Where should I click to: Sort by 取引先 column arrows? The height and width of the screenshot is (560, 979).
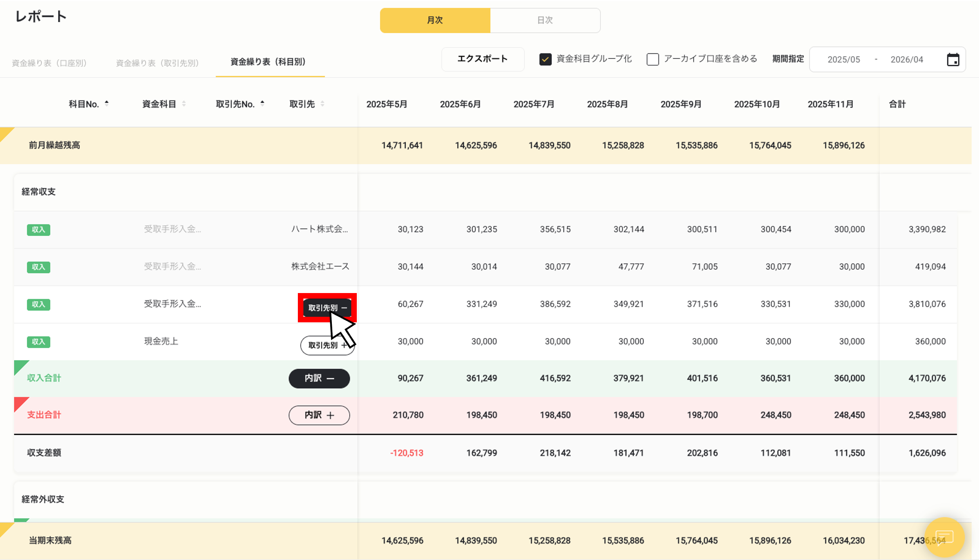[322, 104]
